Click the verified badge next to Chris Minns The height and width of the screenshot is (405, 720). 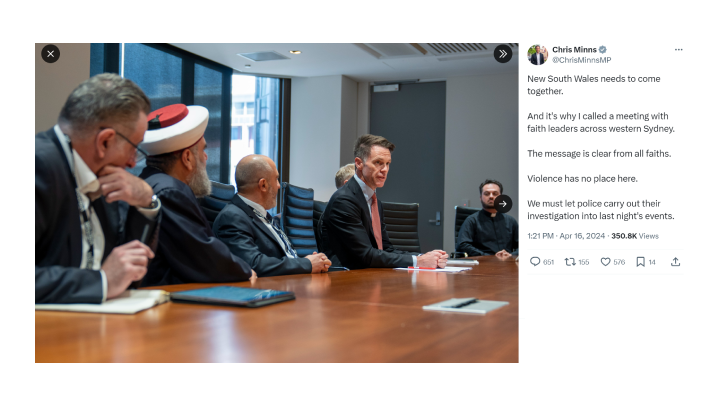tap(602, 50)
